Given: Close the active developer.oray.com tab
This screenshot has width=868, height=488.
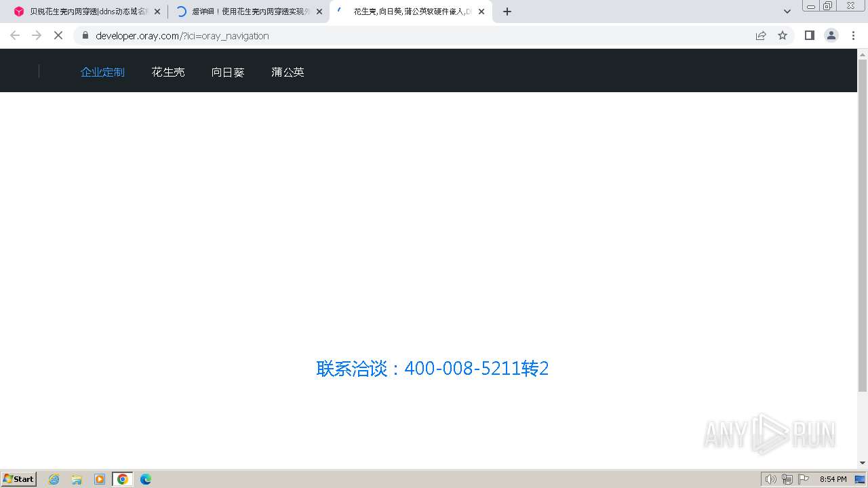Looking at the screenshot, I should coord(481,12).
